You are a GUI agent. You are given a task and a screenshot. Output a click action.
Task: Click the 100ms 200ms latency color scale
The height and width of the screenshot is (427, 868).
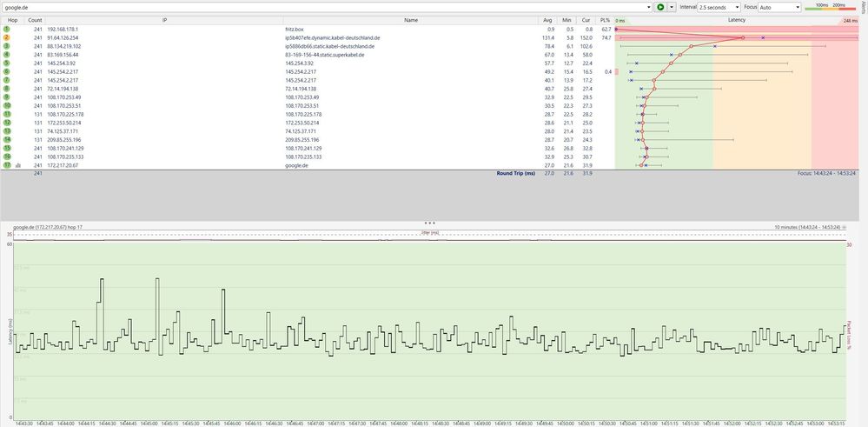829,7
